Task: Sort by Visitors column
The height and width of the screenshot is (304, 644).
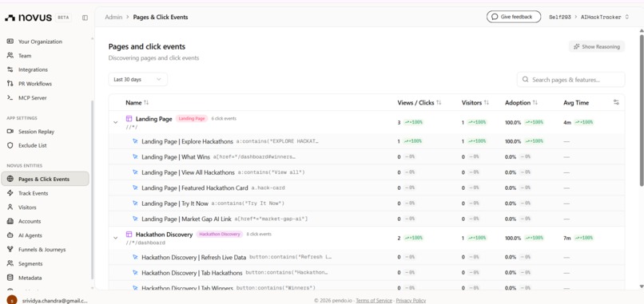Action: coord(475,103)
